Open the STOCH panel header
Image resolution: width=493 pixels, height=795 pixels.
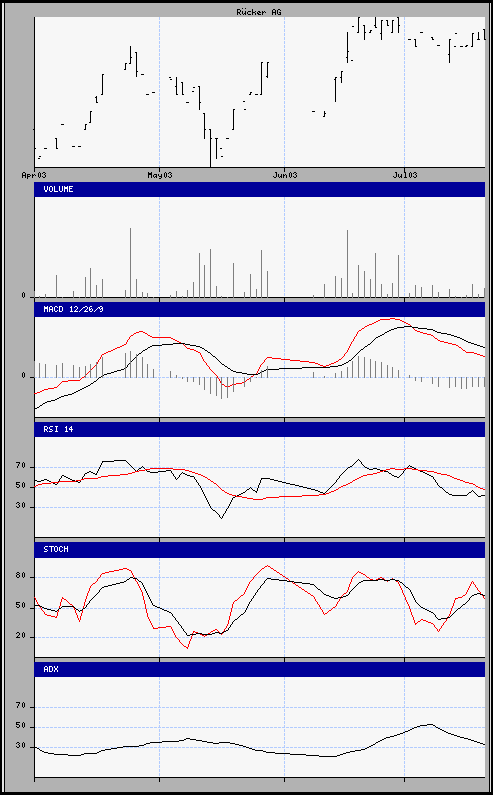tap(260, 550)
